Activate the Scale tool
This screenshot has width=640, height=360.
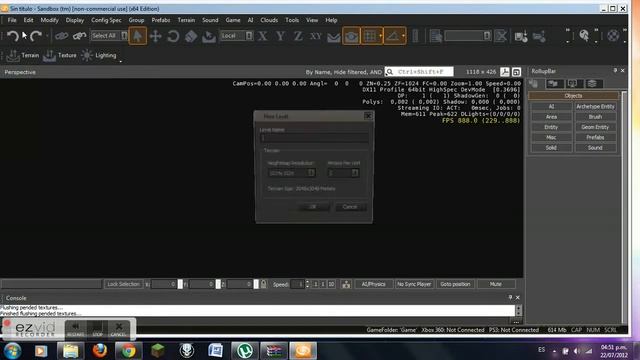(191, 36)
